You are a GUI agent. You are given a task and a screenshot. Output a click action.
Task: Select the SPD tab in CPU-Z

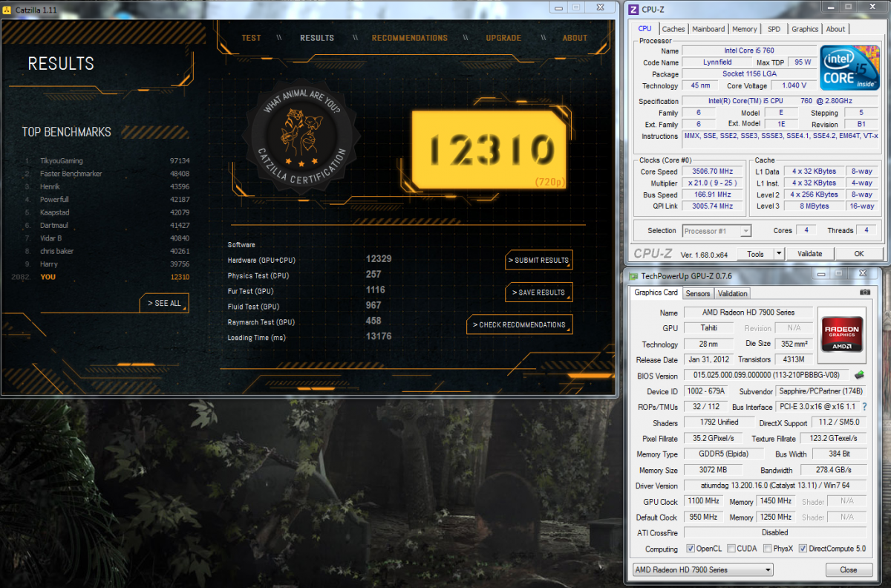click(x=774, y=29)
